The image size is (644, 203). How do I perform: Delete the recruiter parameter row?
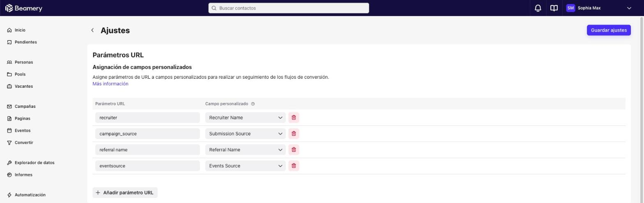click(294, 118)
